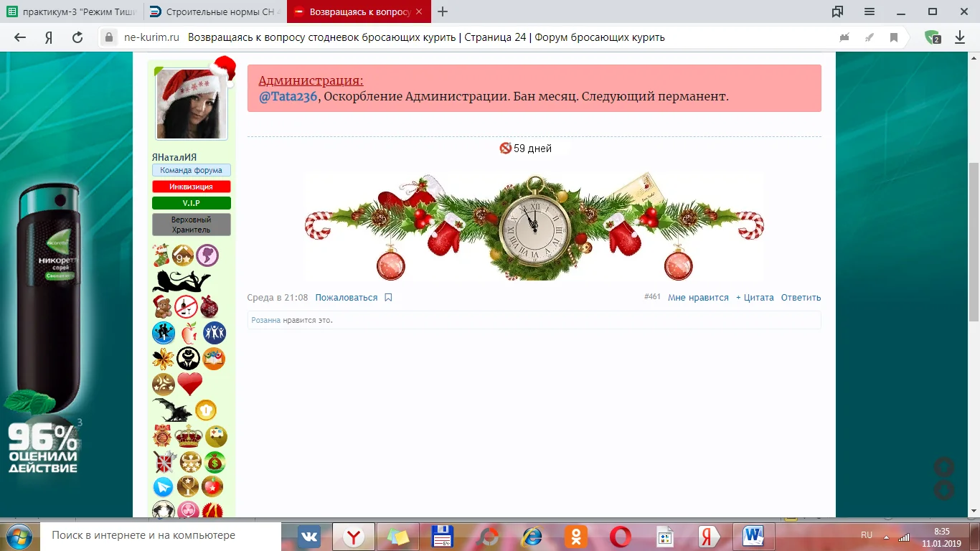The height and width of the screenshot is (551, 980).
Task: Click the red apple award badge
Action: click(x=189, y=333)
